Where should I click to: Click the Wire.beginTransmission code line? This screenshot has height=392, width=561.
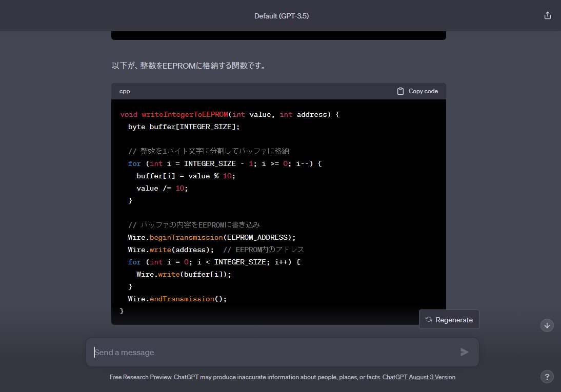pyautogui.click(x=212, y=237)
